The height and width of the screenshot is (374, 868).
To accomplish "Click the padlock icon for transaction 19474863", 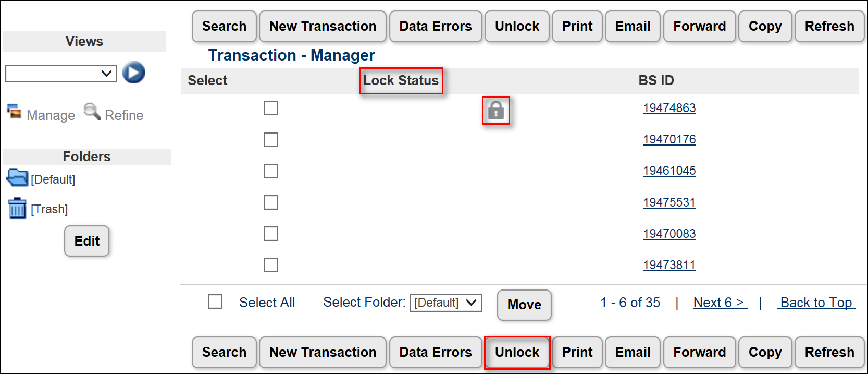I will 495,110.
